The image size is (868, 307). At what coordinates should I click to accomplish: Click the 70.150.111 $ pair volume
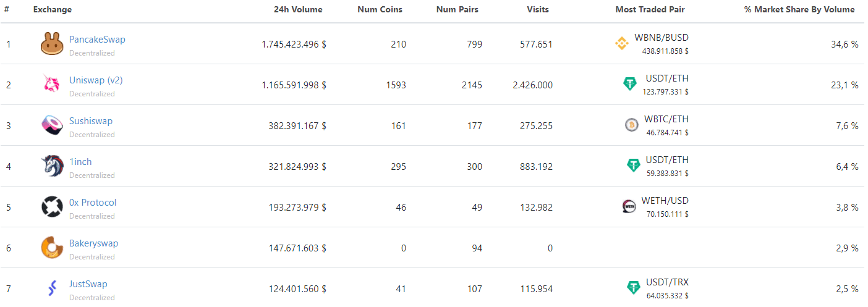click(x=668, y=214)
